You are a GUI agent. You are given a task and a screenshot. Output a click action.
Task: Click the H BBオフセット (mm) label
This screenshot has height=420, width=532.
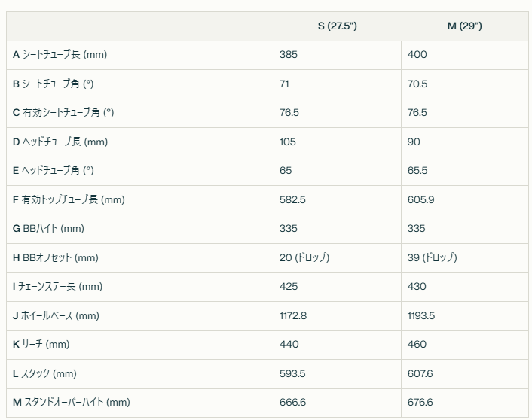click(55, 257)
